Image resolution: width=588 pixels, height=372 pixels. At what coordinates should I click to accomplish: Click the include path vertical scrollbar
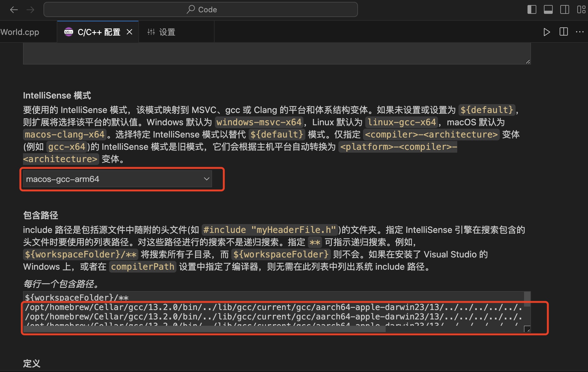pos(527,299)
